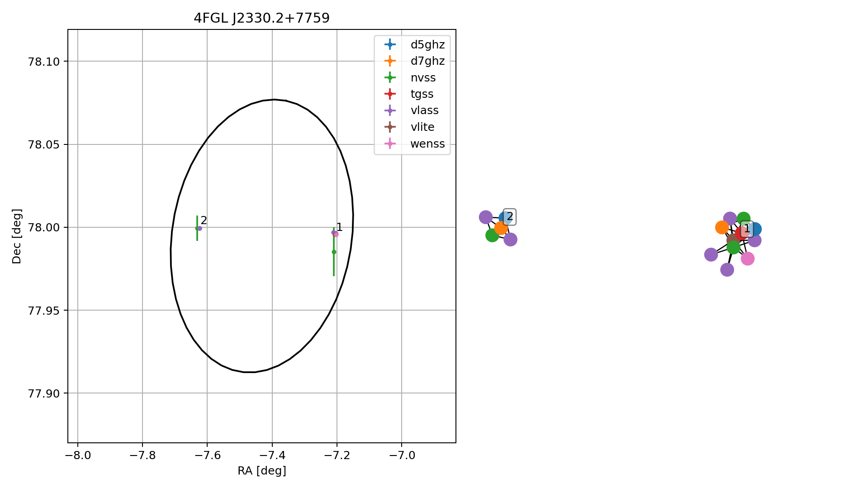Select the leftmost purple node in cluster 2

pos(485,217)
